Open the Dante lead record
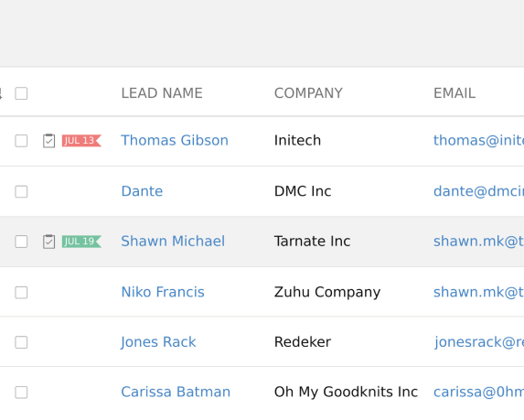The image size is (524, 420). click(142, 191)
